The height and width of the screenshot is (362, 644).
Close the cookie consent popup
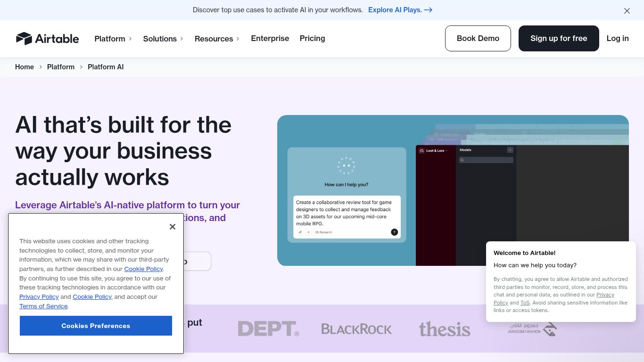tap(173, 227)
